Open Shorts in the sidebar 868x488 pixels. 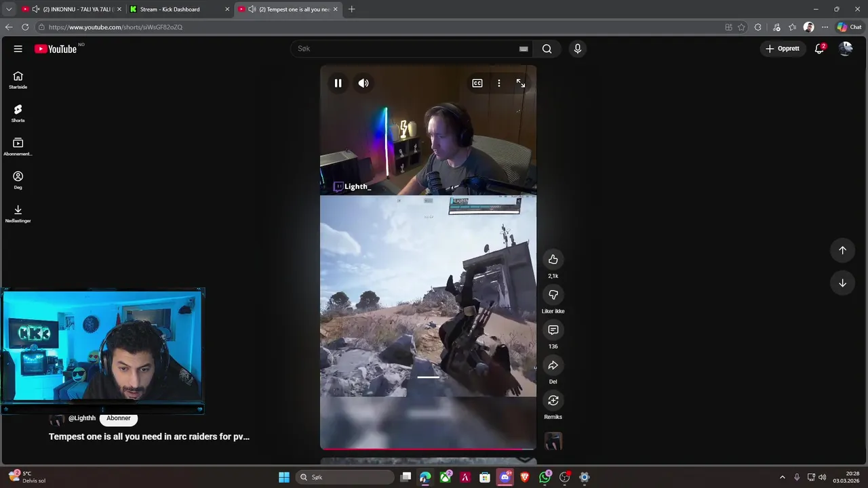pos(18,113)
